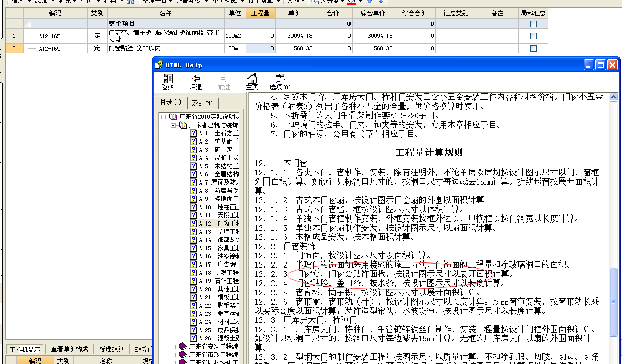Click the 广东省建筑与装饰 open book icon

[183, 125]
